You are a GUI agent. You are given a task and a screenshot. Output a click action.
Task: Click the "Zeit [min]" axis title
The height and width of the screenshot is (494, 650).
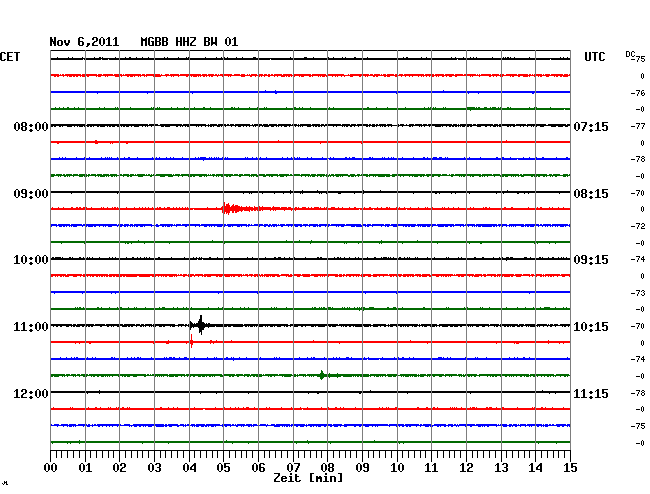coord(308,478)
